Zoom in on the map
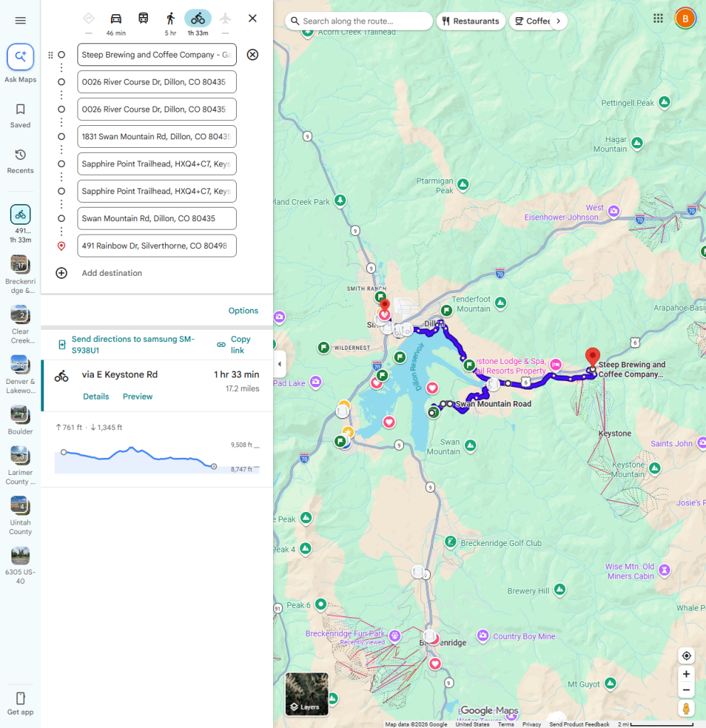 [x=686, y=674]
